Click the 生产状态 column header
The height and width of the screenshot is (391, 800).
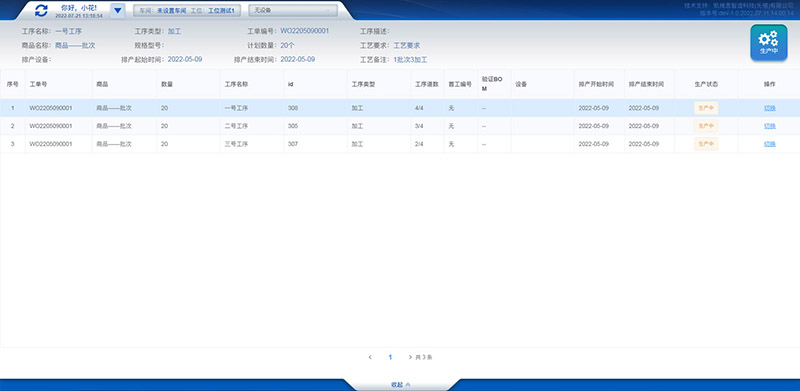[x=706, y=84]
